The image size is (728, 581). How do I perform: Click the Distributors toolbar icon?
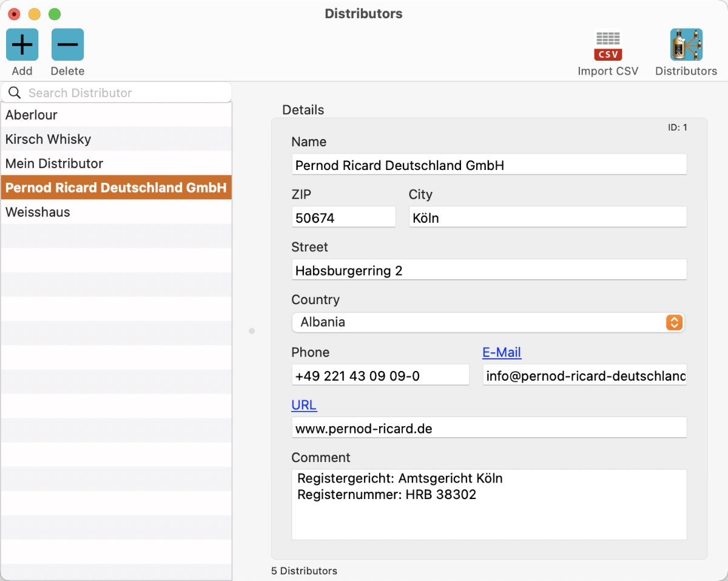point(686,45)
